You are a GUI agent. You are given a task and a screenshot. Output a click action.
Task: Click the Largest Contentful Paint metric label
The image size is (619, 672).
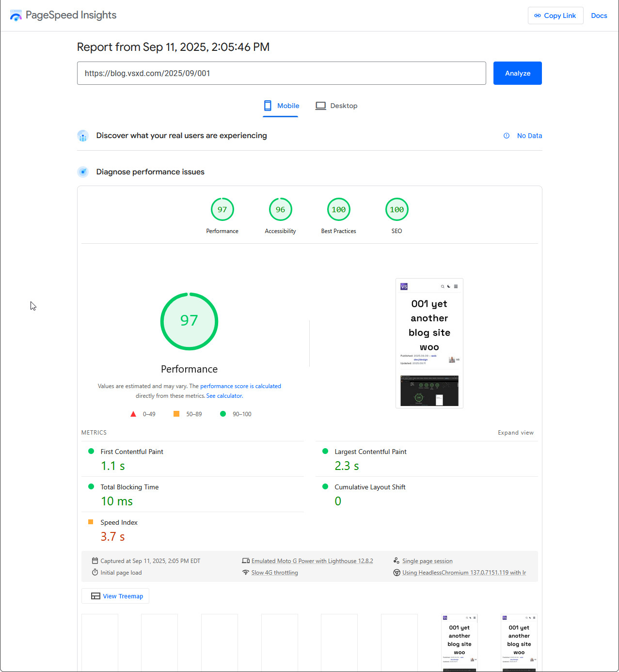(370, 452)
